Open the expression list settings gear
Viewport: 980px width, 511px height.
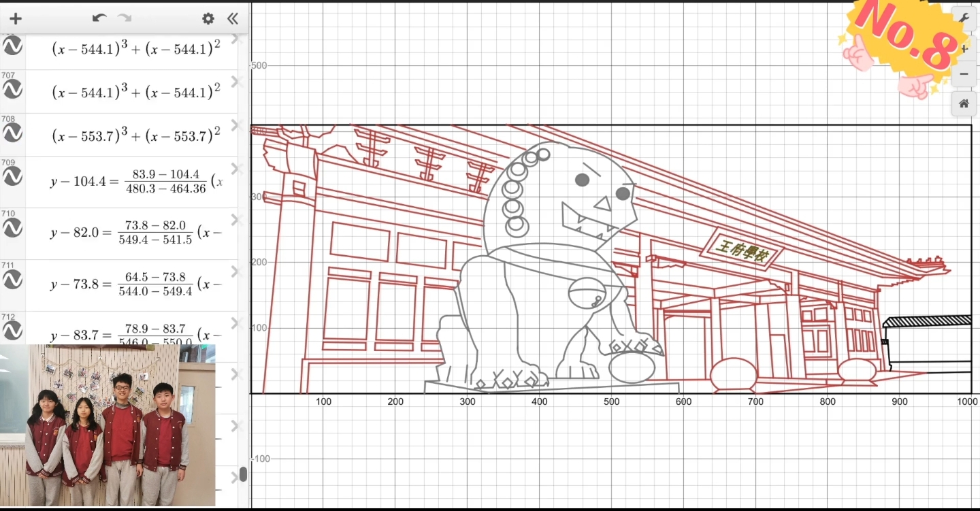click(208, 18)
